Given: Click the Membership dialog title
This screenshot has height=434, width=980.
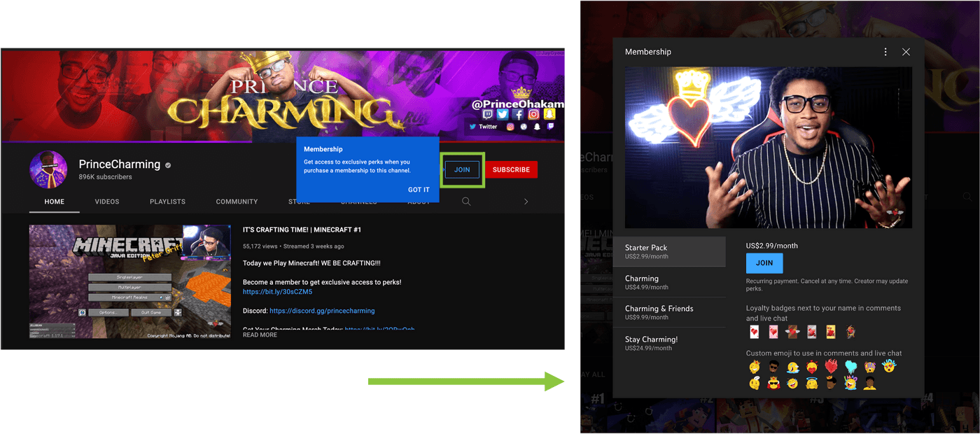Looking at the screenshot, I should [648, 52].
